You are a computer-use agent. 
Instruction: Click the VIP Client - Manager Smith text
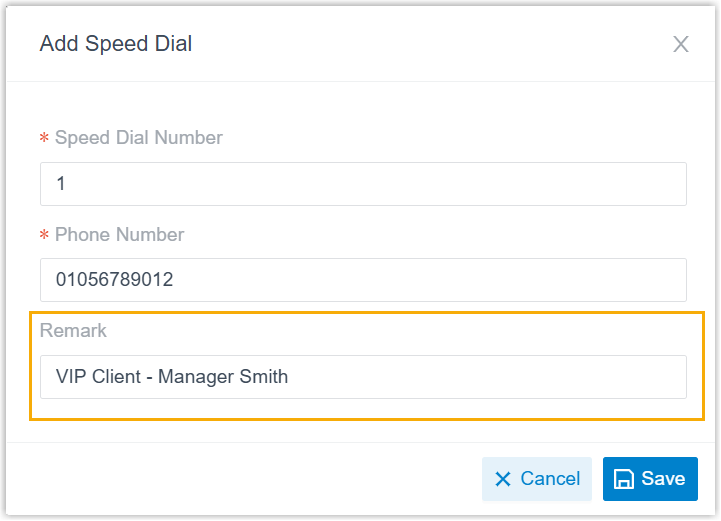click(172, 377)
